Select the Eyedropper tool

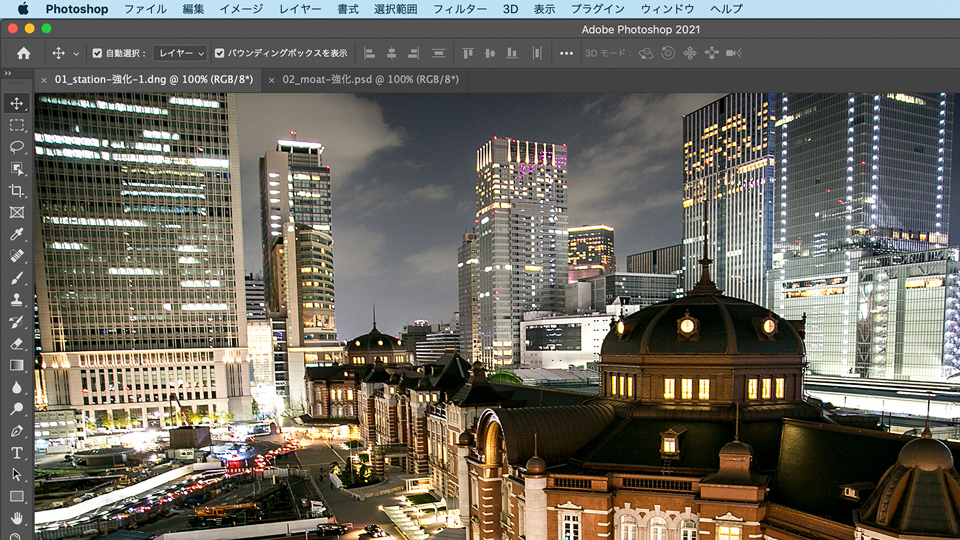pyautogui.click(x=17, y=234)
